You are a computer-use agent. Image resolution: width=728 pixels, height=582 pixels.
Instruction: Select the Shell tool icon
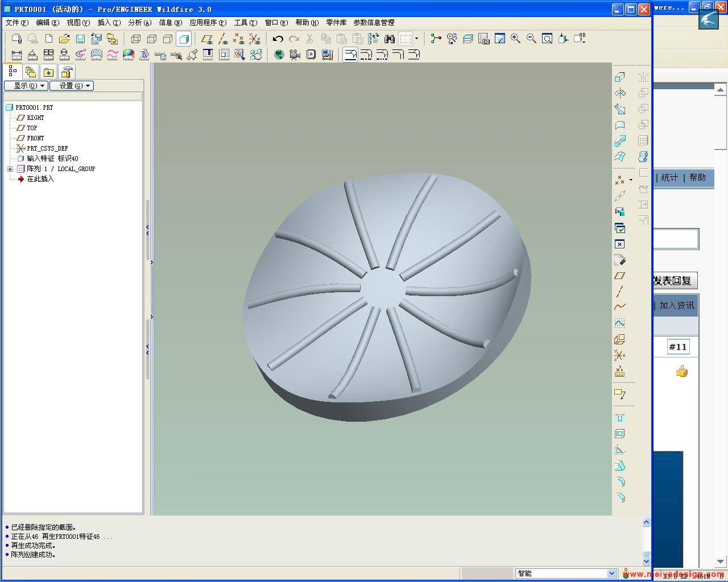tap(620, 434)
